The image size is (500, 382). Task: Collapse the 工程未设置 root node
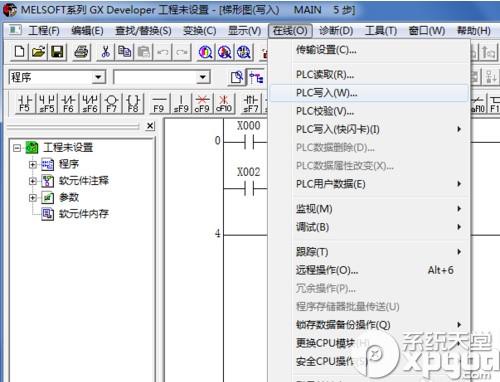pyautogui.click(x=17, y=147)
